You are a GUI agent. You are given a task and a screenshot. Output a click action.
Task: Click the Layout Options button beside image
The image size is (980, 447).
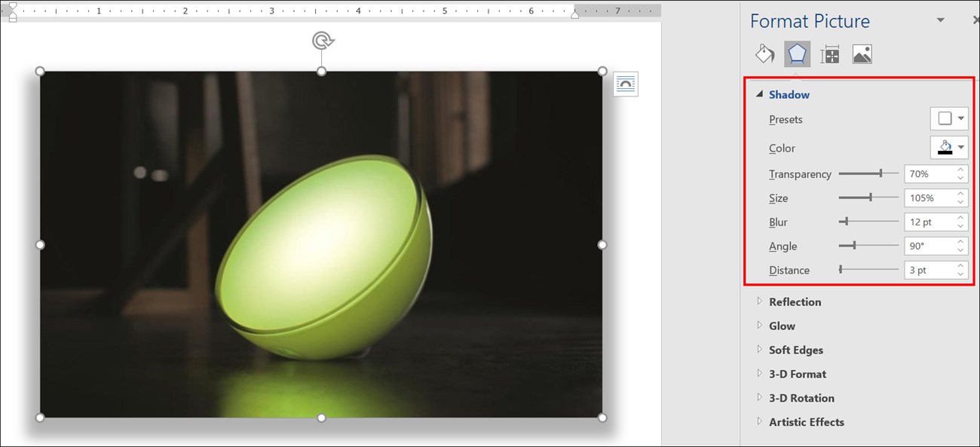coord(625,84)
